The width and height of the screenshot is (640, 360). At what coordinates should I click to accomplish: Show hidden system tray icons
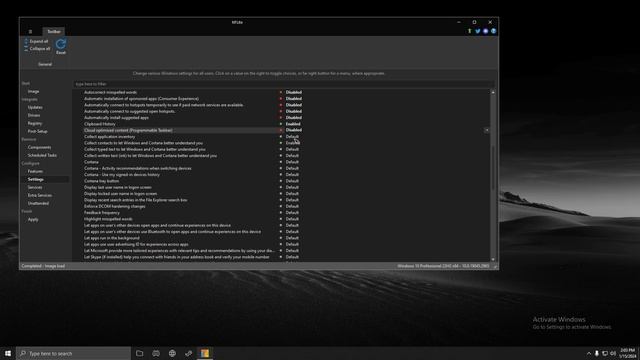[589, 353]
